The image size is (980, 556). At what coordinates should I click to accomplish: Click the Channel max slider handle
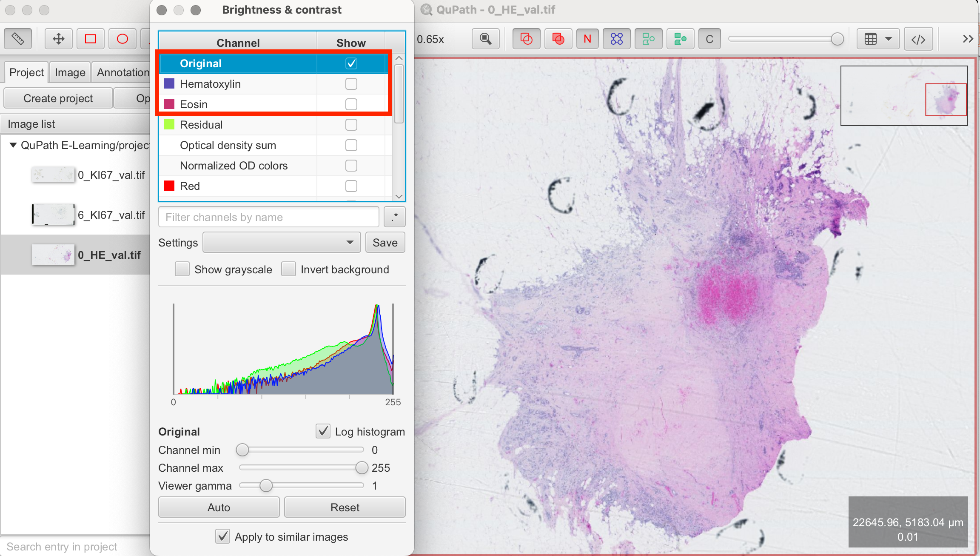[362, 467]
